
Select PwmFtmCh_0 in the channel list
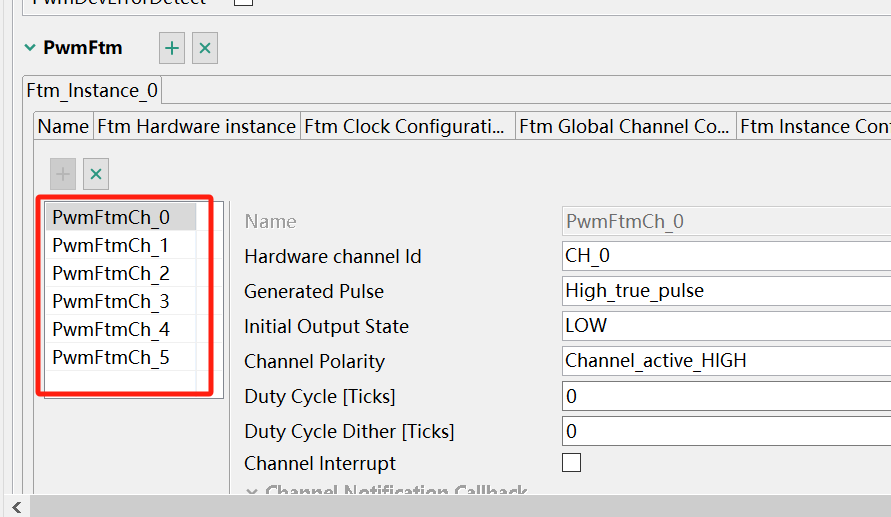coord(111,217)
